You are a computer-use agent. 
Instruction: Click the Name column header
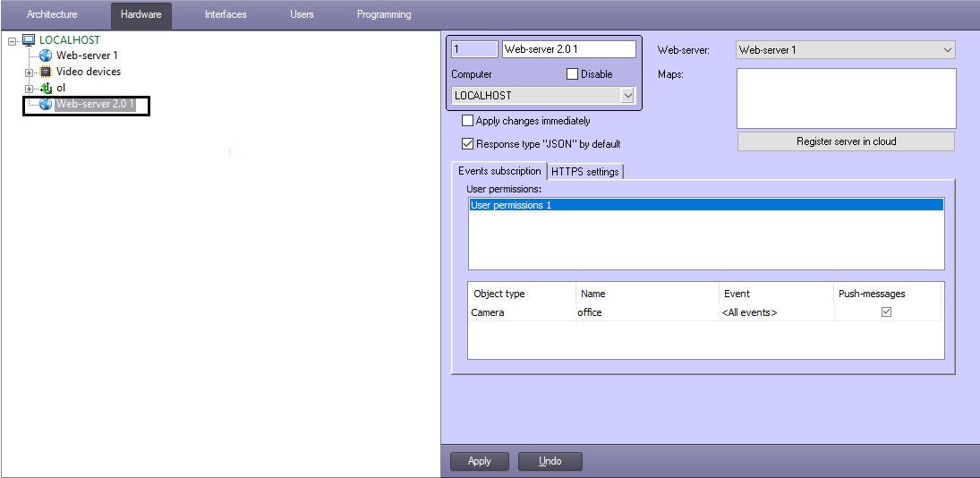coord(647,293)
